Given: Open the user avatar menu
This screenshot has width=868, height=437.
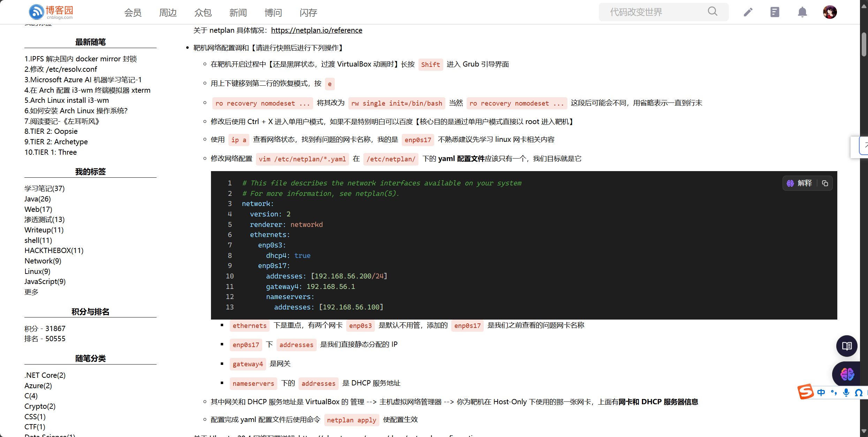Looking at the screenshot, I should coord(830,12).
